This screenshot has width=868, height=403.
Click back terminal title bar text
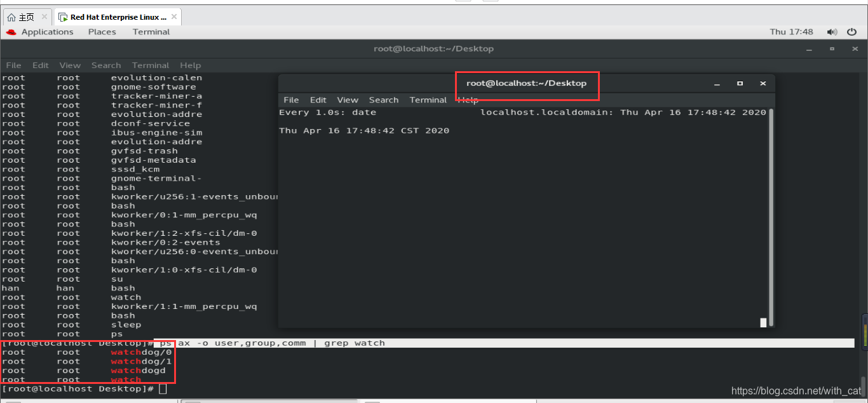point(433,49)
